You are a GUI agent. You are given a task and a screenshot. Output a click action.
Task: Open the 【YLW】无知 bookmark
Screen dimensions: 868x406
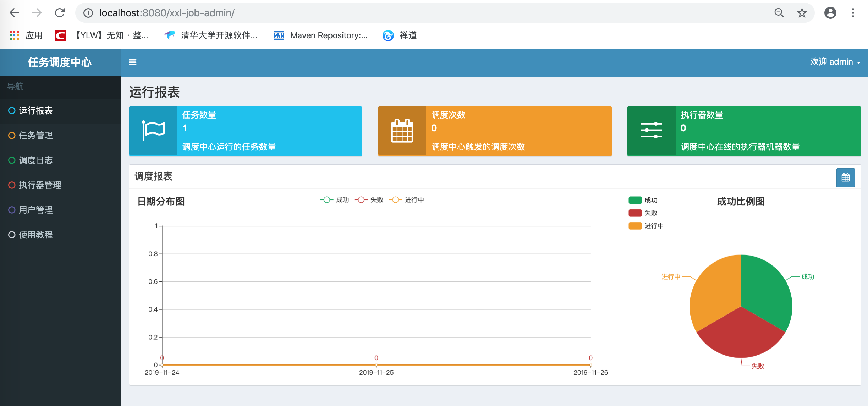(x=101, y=35)
